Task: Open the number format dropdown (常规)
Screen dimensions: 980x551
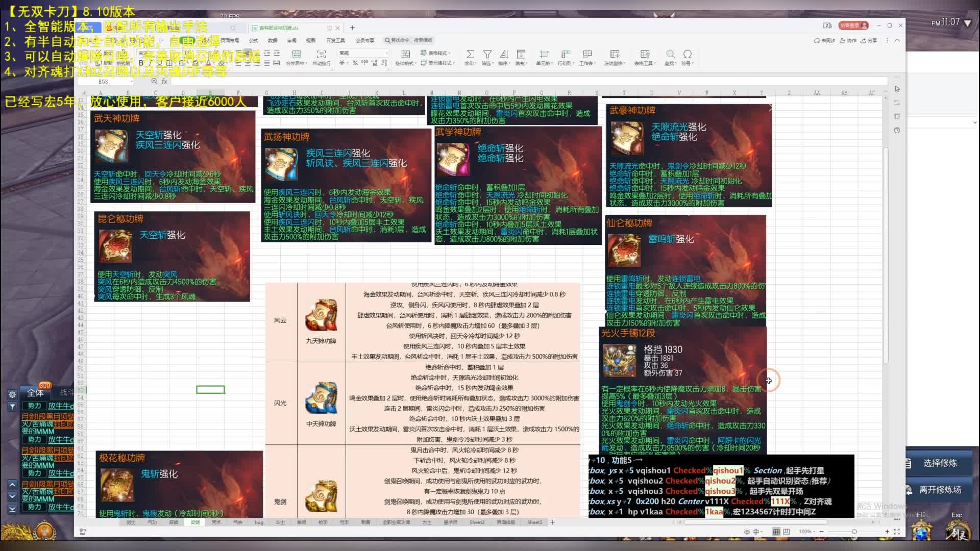Action: 386,53
